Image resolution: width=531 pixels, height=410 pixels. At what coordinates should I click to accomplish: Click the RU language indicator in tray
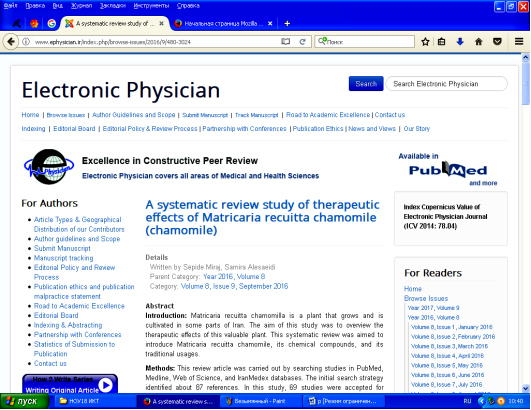pos(467,402)
